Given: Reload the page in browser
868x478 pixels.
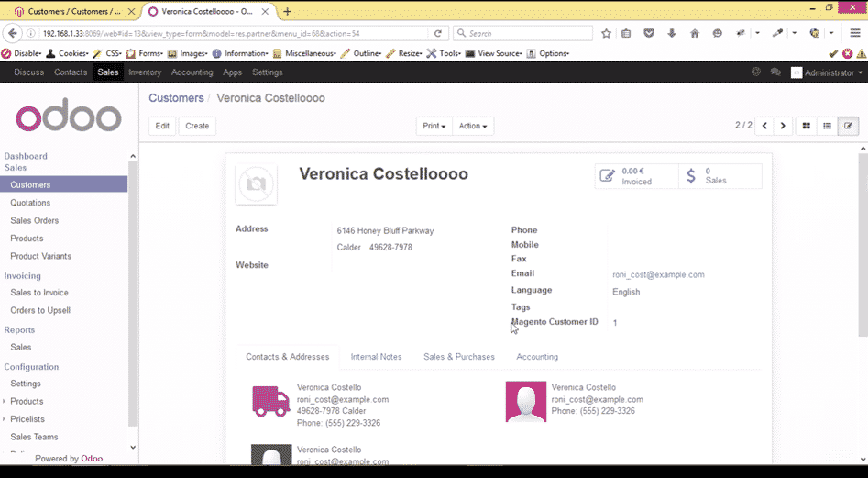Looking at the screenshot, I should coord(438,33).
